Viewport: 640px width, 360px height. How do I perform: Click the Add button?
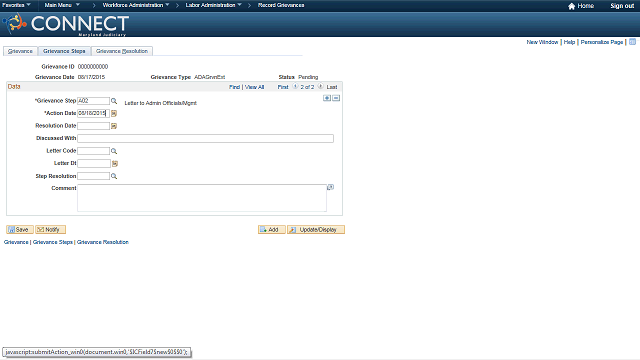[271, 230]
